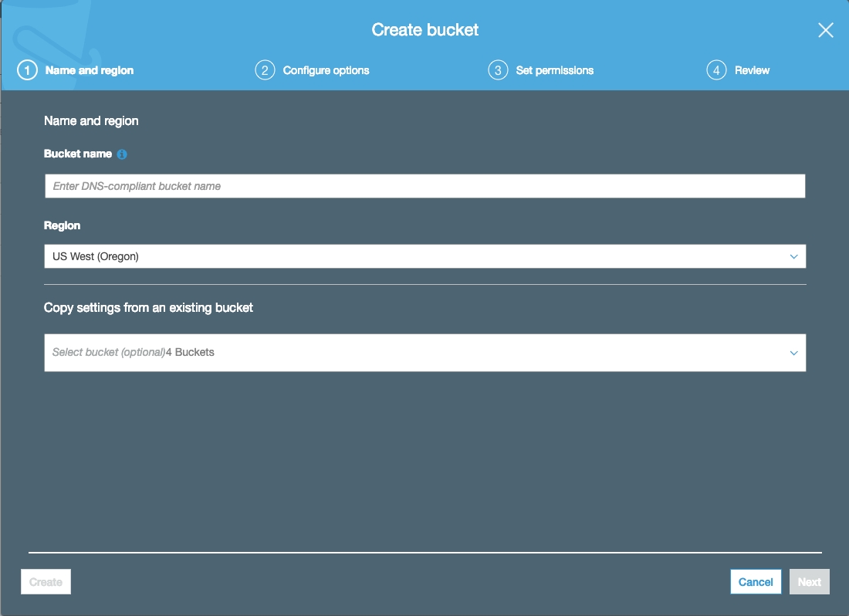Click the Region dropdown chevron arrow

pos(793,256)
